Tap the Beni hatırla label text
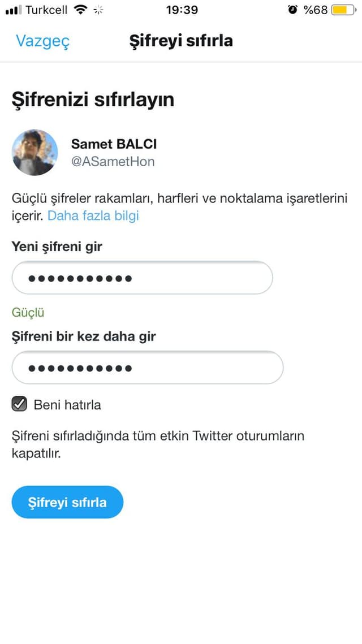 [67, 405]
